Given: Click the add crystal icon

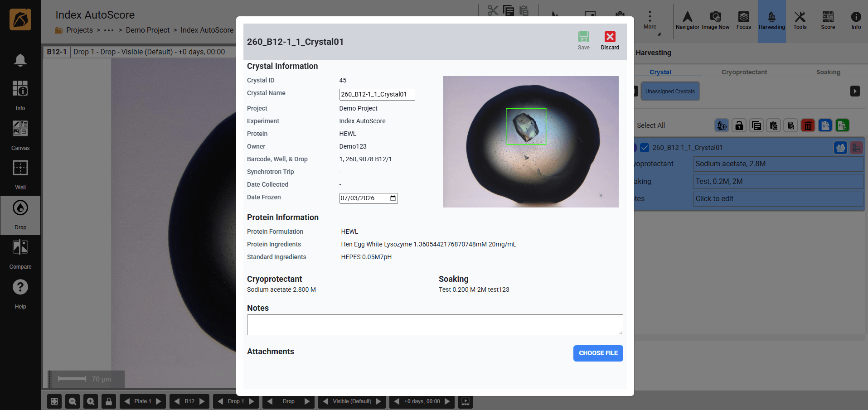Looking at the screenshot, I should (x=722, y=125).
